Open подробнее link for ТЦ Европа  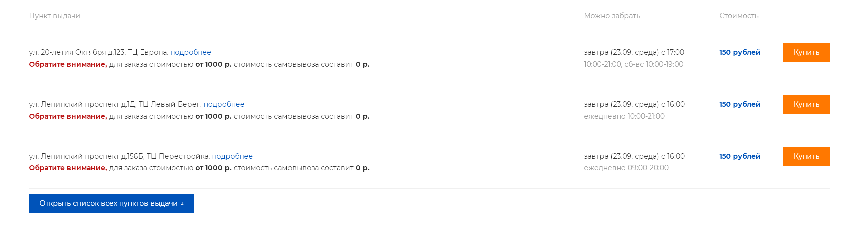coord(191,52)
